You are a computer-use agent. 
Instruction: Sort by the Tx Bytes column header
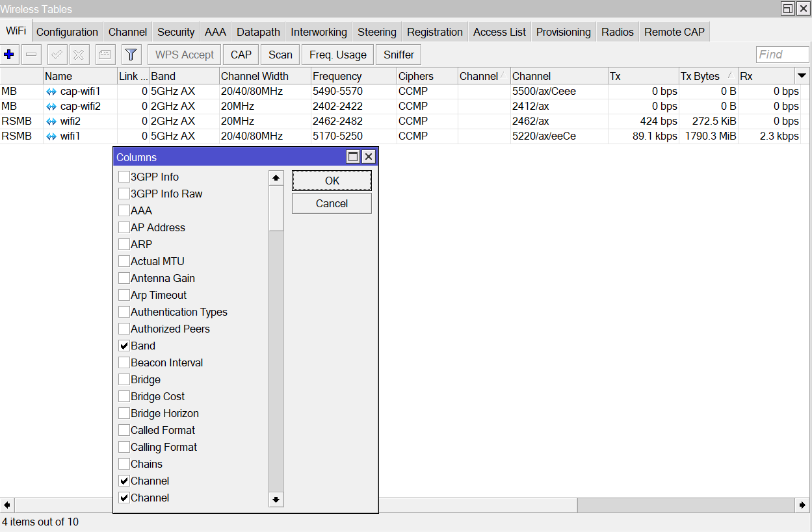point(708,76)
